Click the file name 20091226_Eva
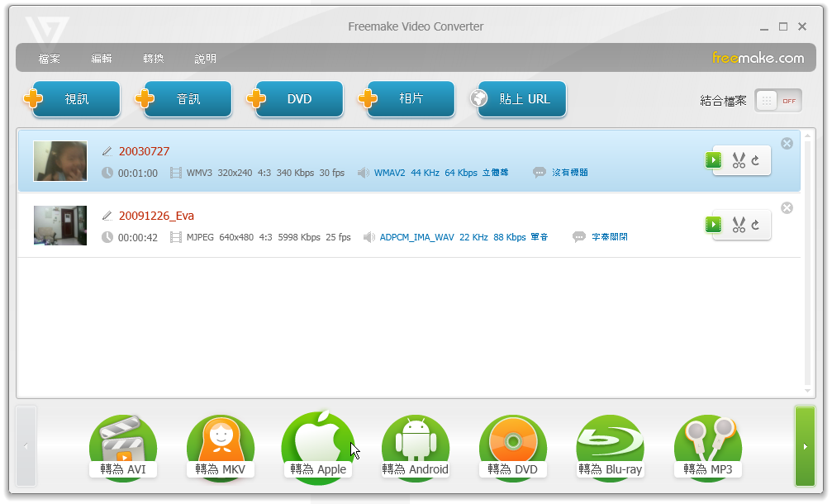The height and width of the screenshot is (504, 832). [156, 216]
